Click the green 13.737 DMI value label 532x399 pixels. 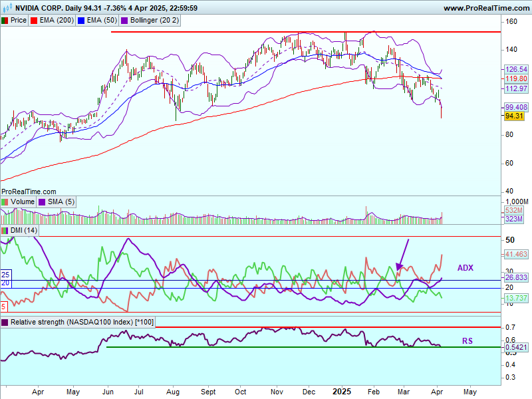click(x=516, y=298)
